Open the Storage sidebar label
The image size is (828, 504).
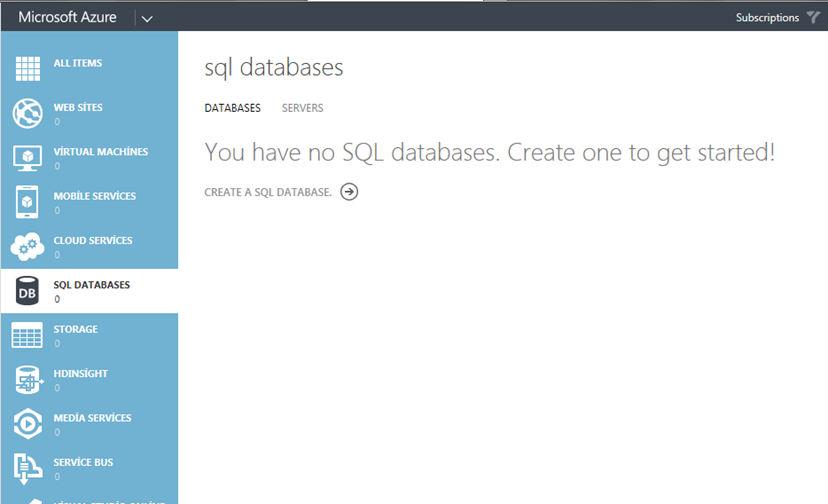pos(76,329)
